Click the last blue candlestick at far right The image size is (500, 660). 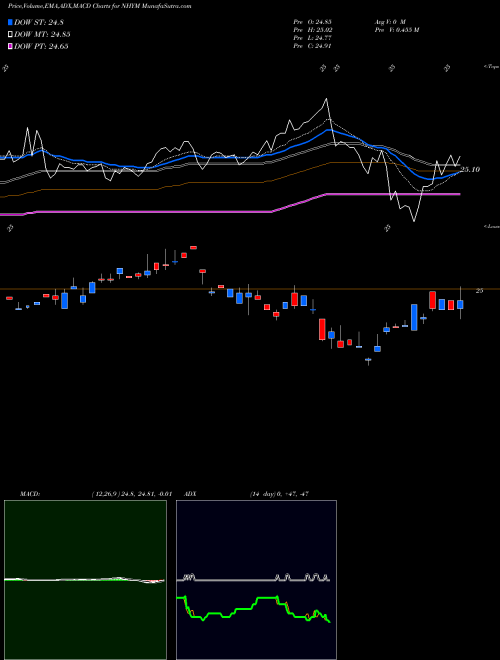[460, 304]
